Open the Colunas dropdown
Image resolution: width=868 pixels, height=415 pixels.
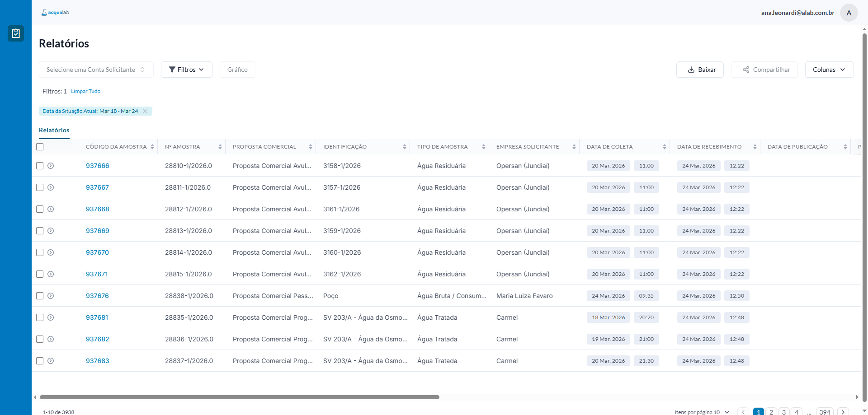829,70
